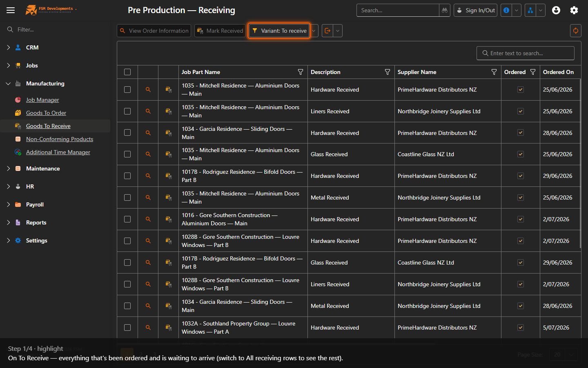The width and height of the screenshot is (588, 368).
Task: Select row 1017B Glass Received checkbox
Action: pos(127,263)
